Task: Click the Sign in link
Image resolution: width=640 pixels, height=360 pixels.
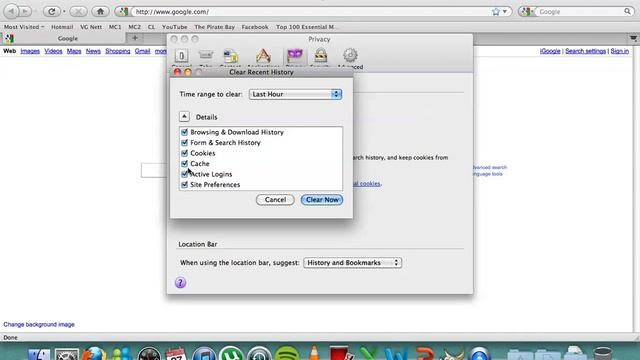Action: coord(620,51)
